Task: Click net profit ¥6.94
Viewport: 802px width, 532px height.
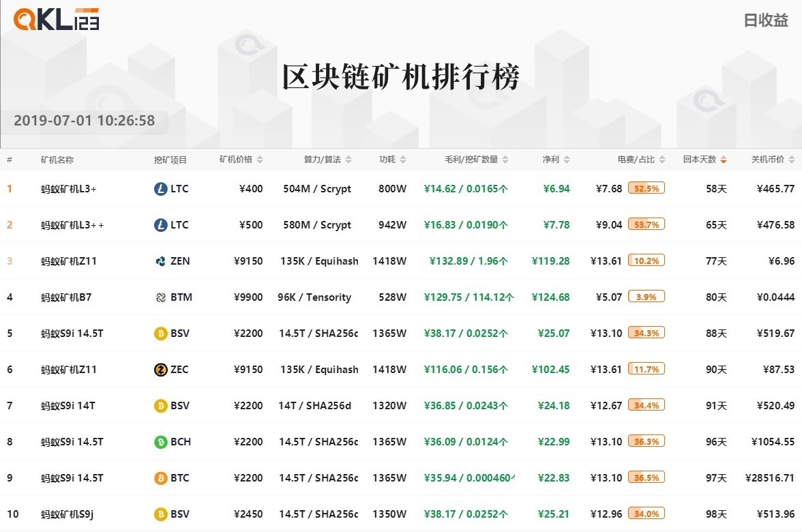Action: (556, 189)
